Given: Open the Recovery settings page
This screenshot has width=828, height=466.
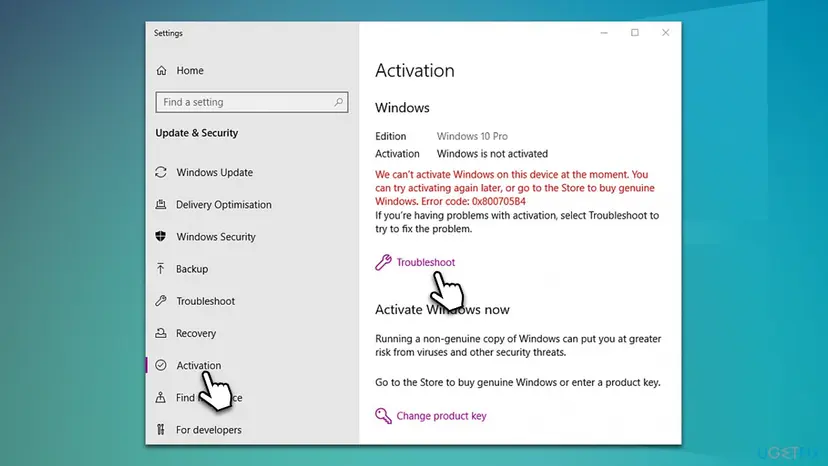Looking at the screenshot, I should (196, 333).
